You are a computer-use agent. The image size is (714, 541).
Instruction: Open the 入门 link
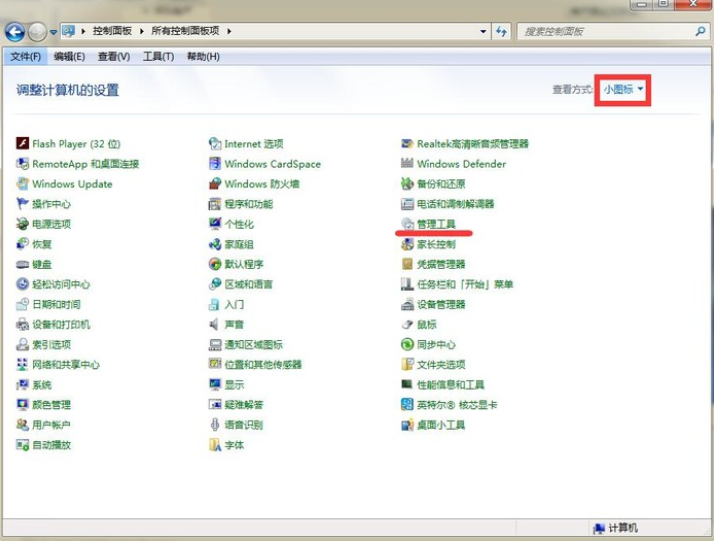pyautogui.click(x=234, y=304)
